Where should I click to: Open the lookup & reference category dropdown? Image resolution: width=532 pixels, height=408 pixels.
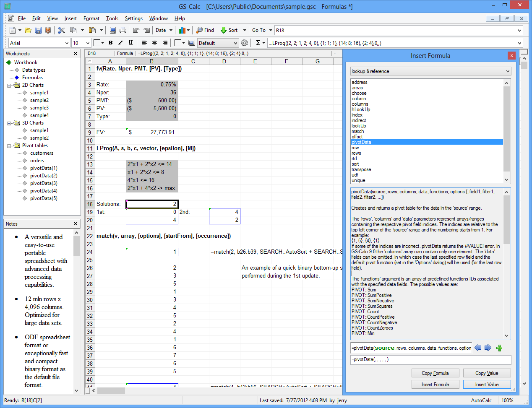[x=430, y=71]
